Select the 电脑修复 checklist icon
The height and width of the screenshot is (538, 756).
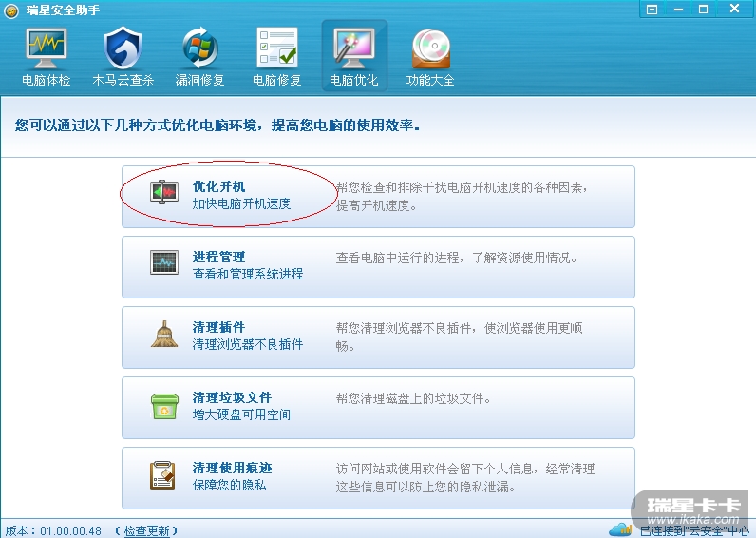pos(277,48)
